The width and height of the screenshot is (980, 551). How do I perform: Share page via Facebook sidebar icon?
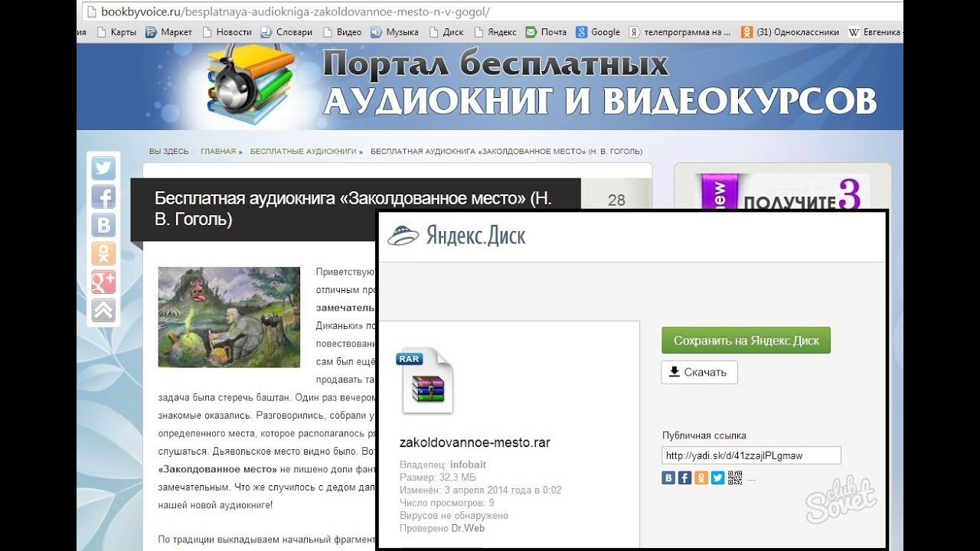point(103,197)
